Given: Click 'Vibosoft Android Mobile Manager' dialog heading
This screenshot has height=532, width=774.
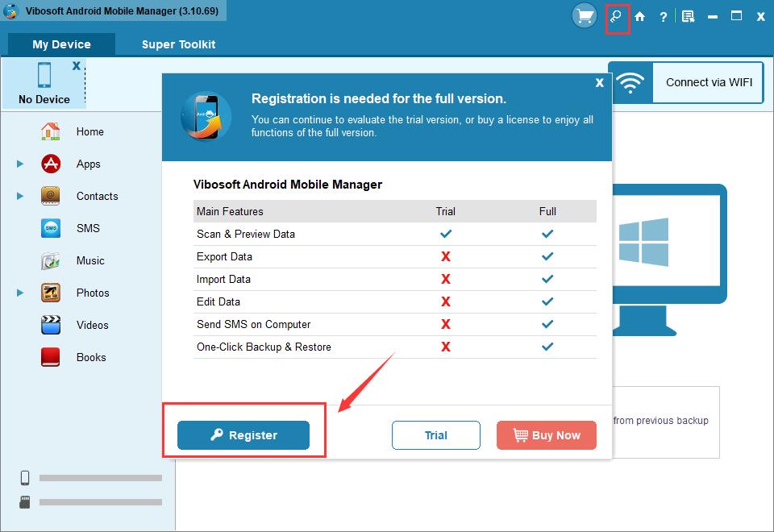Looking at the screenshot, I should click(x=288, y=185).
